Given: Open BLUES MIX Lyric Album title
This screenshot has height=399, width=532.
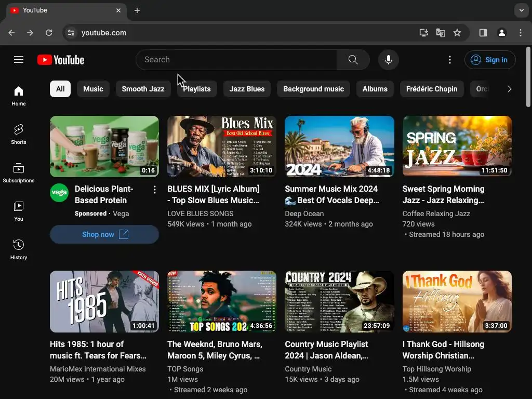Looking at the screenshot, I should 214,195.
